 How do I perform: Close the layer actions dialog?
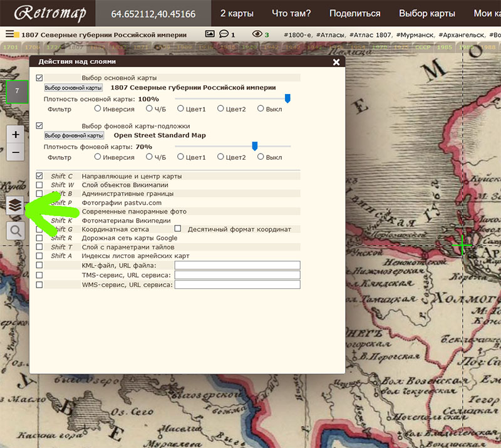coord(336,62)
